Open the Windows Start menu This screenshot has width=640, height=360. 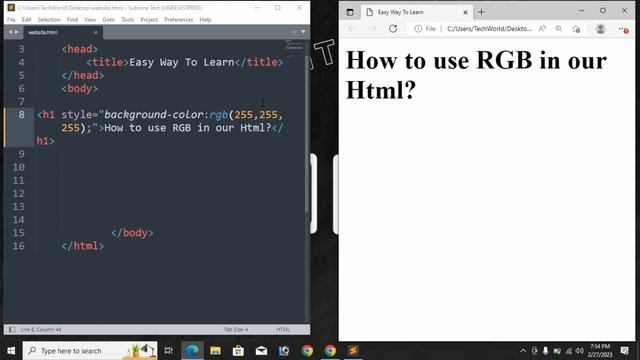(11, 351)
